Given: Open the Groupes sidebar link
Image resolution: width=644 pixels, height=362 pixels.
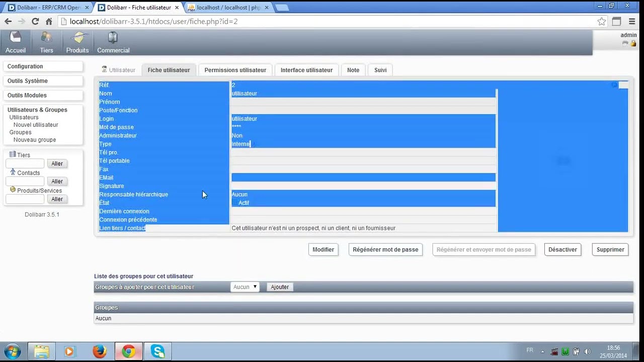Looking at the screenshot, I should tap(20, 132).
